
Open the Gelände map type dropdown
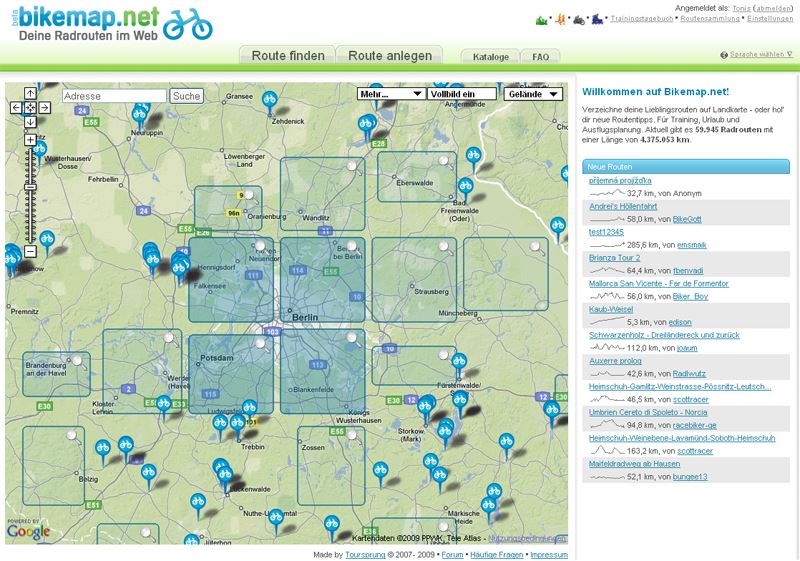(533, 94)
